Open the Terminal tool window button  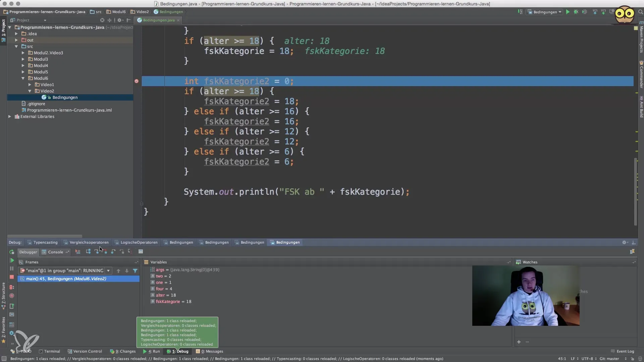point(49,351)
